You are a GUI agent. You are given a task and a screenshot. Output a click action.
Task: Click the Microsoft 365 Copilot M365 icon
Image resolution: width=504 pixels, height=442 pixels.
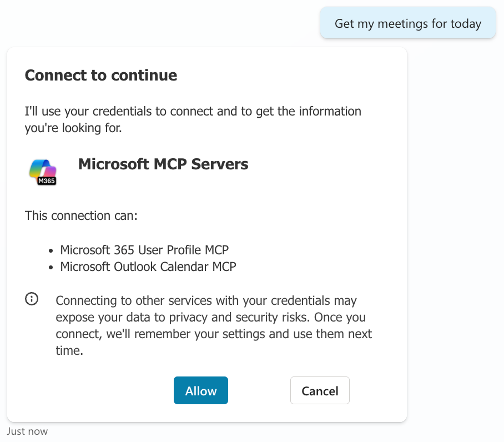pyautogui.click(x=43, y=171)
